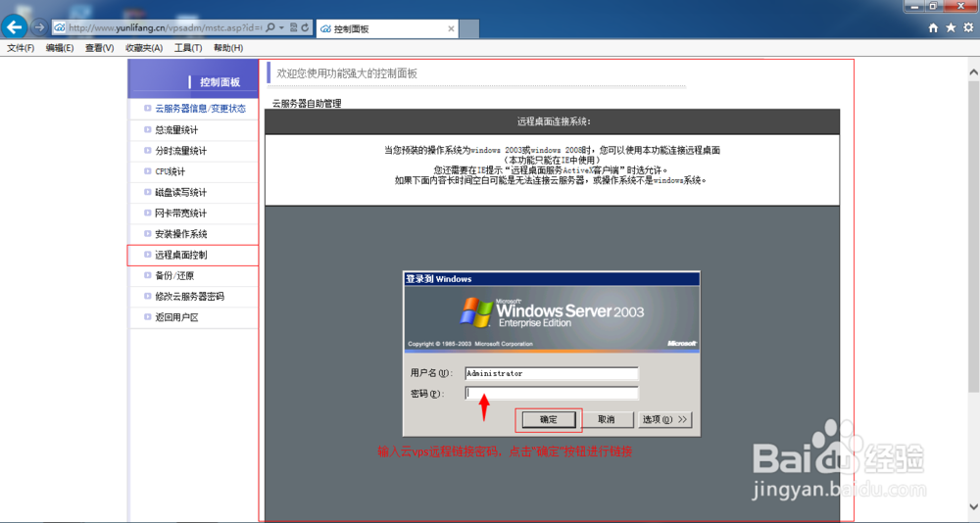Click the search magnifier in address bar
The height and width of the screenshot is (523, 980).
270,27
